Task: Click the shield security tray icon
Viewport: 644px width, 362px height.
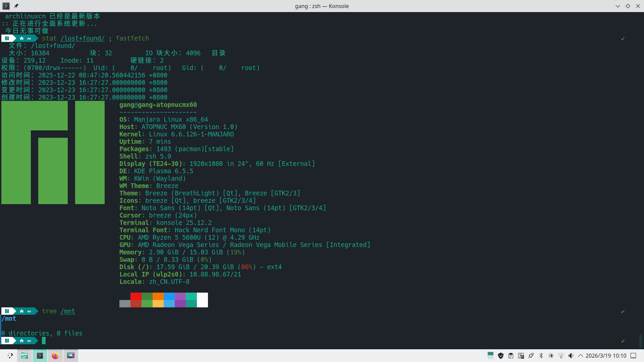Action: pos(501,356)
